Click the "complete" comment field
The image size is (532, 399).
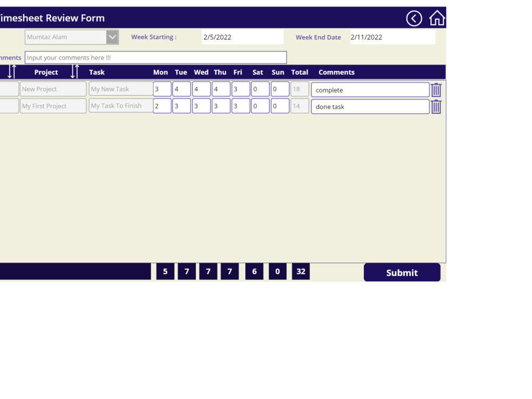[370, 89]
